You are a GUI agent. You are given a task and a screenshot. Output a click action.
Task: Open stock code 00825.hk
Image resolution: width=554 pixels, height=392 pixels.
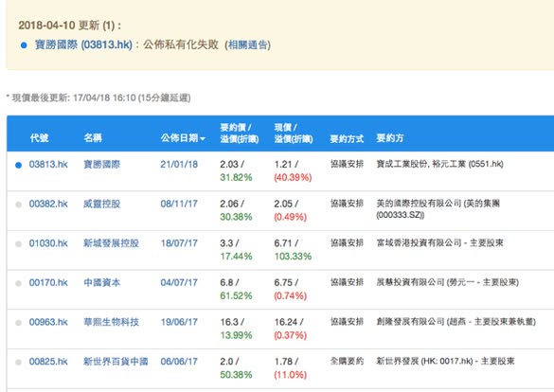tap(48, 362)
